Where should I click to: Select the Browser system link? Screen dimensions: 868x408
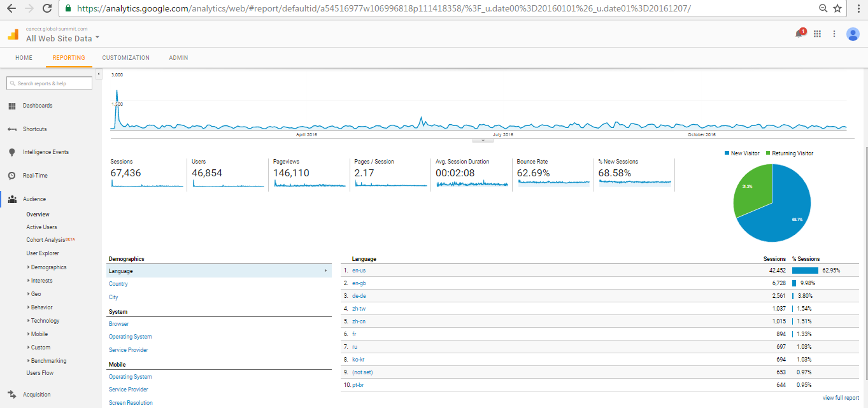click(x=118, y=324)
